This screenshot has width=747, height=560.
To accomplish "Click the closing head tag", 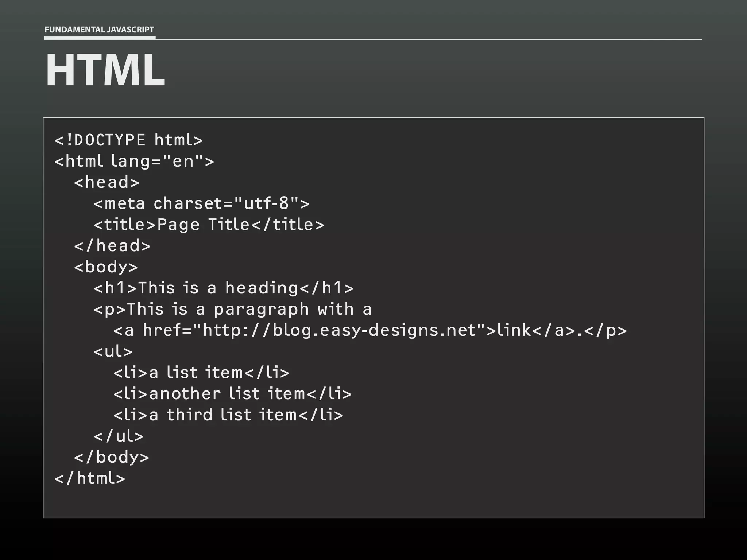I will click(112, 246).
